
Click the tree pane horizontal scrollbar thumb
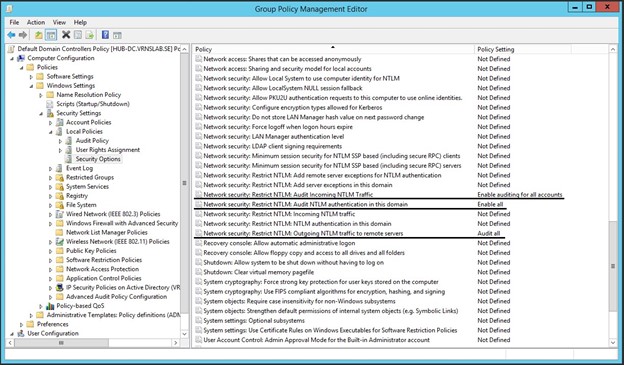pos(61,343)
